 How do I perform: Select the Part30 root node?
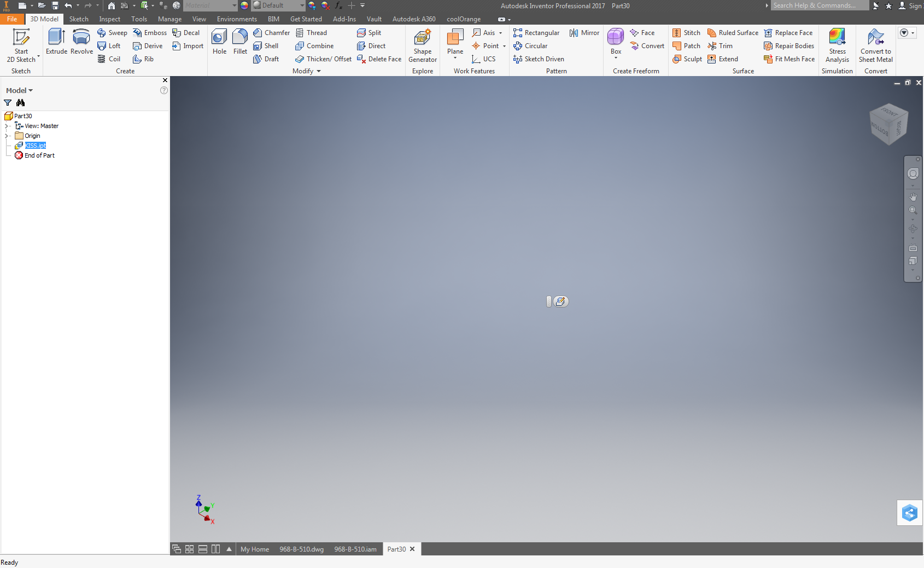19,116
